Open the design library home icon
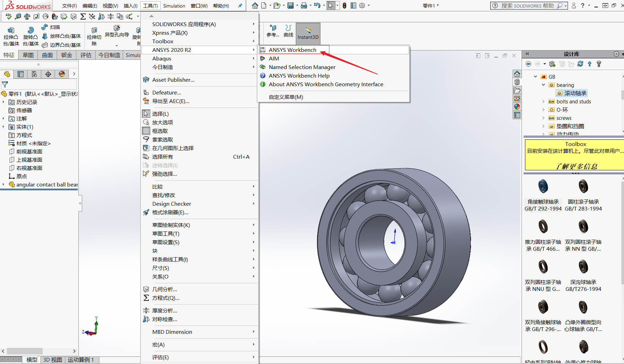This screenshot has width=624, height=364. coord(517,73)
